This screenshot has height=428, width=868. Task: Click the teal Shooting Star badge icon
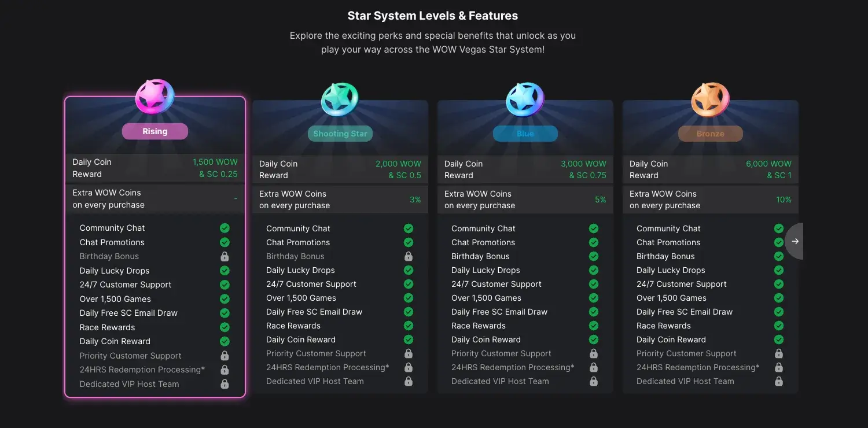[x=340, y=99]
